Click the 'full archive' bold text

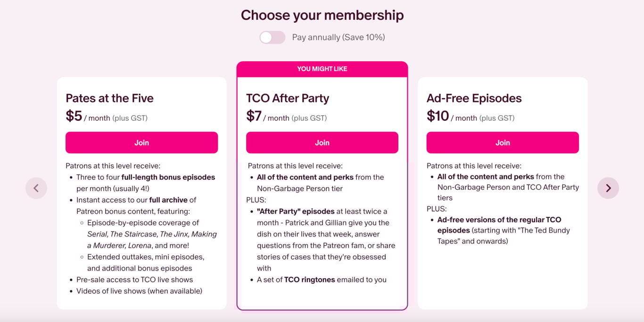168,200
